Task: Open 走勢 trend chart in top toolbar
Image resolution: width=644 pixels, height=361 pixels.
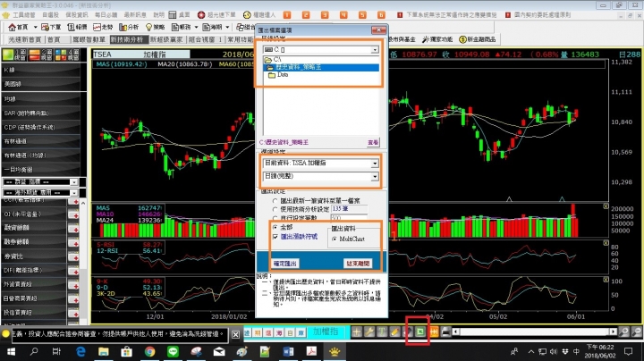Action: 103,27
